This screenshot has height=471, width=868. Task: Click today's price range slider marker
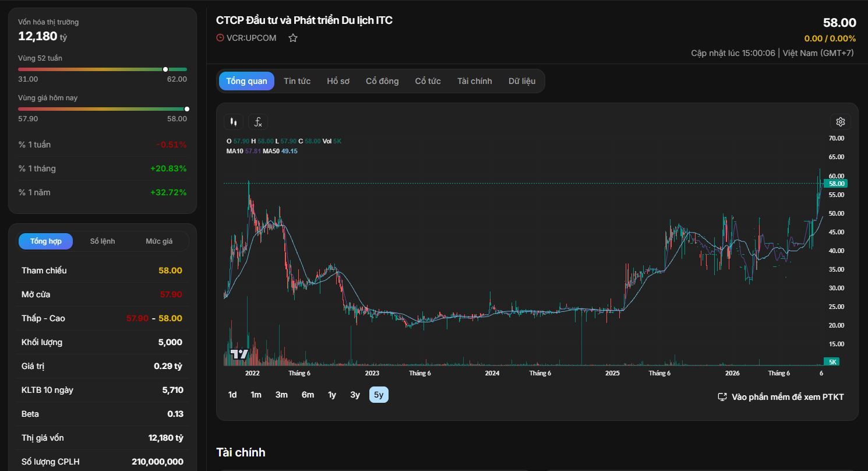[x=186, y=109]
